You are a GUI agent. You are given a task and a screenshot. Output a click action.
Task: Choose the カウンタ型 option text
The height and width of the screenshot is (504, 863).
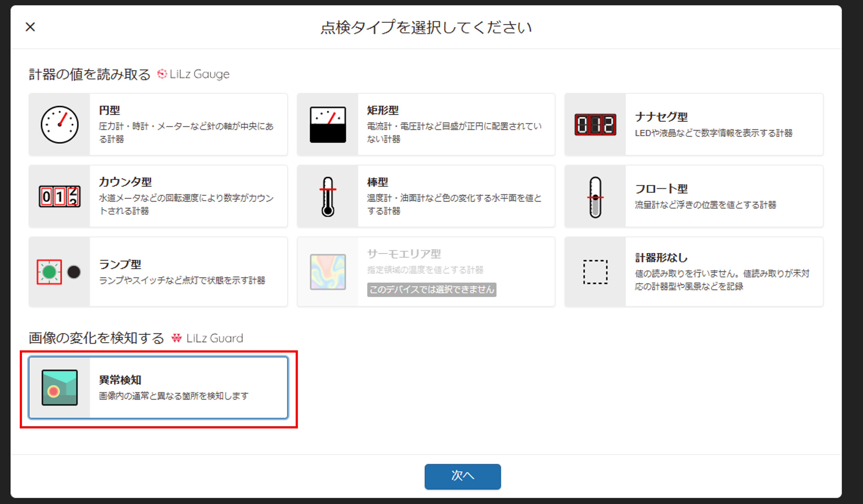tap(125, 182)
